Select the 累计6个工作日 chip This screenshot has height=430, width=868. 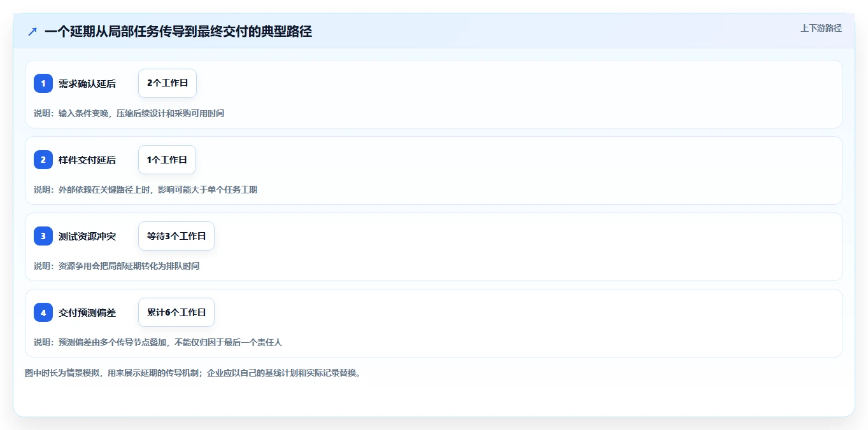point(176,312)
